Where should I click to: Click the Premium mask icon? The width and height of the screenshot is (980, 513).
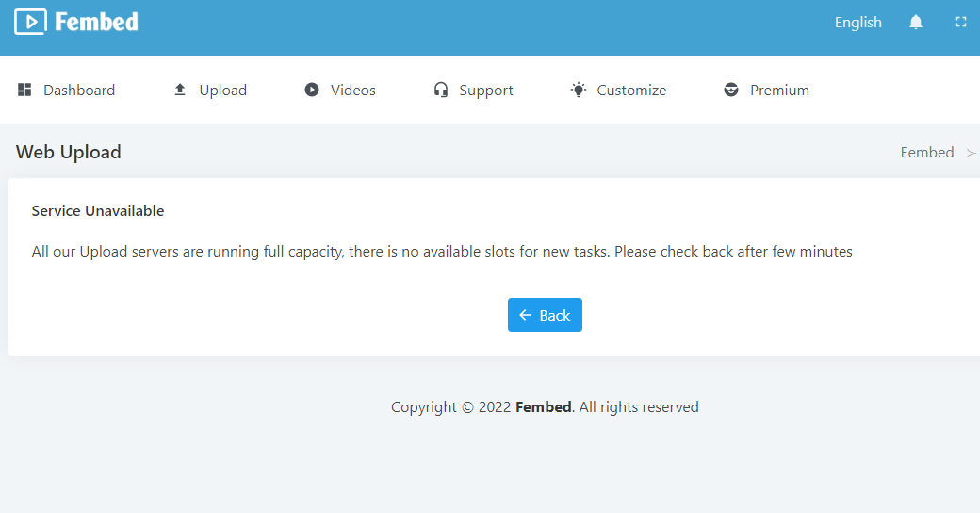(731, 91)
